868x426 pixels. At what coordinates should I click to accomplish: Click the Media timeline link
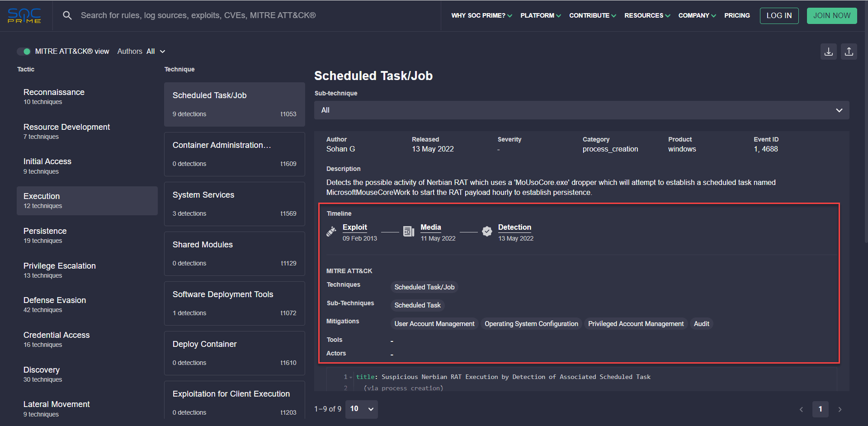431,227
